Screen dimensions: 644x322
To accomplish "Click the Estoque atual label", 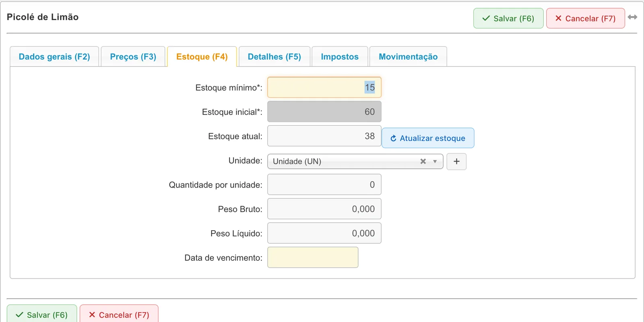I will (235, 136).
